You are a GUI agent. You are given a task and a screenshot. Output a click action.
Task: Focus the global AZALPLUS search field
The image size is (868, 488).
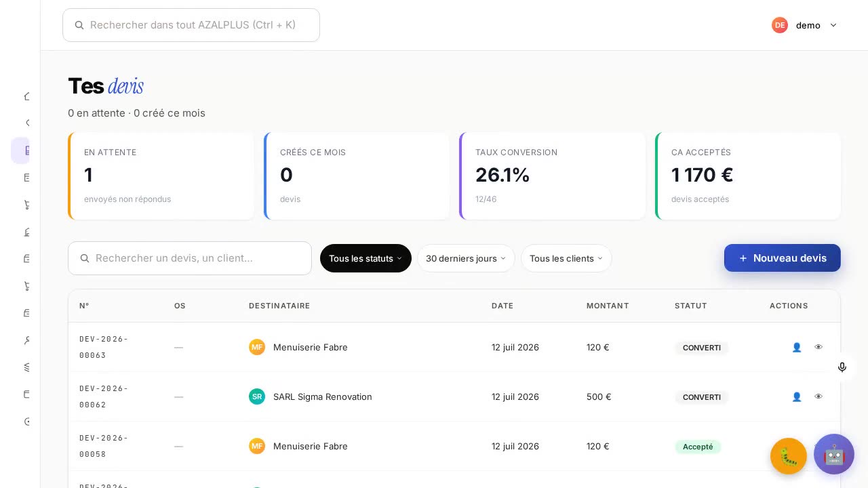191,25
